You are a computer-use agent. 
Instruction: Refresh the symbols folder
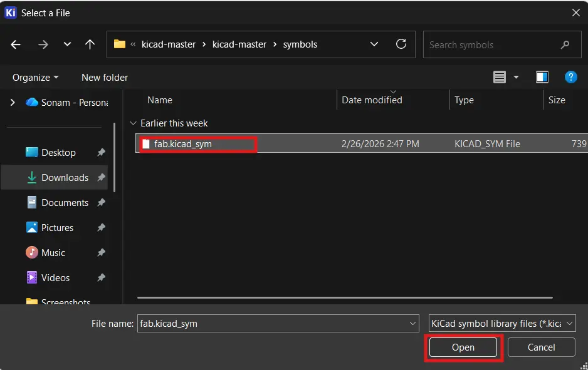[x=401, y=44]
